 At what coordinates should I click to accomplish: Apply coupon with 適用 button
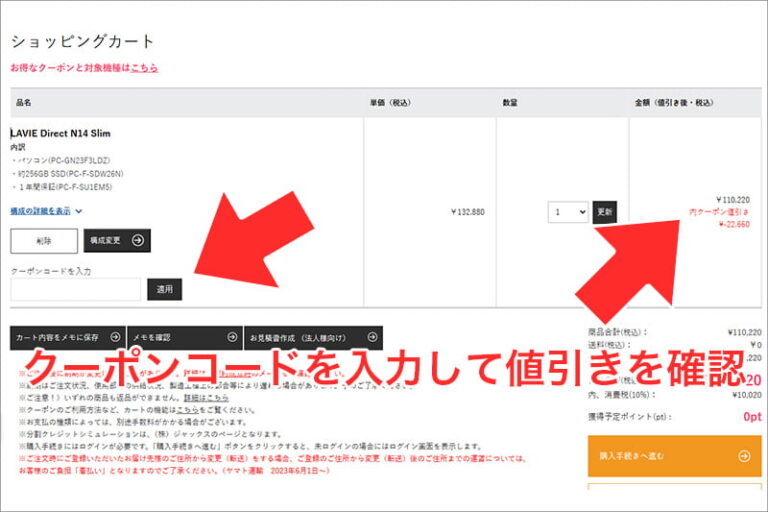(x=165, y=289)
